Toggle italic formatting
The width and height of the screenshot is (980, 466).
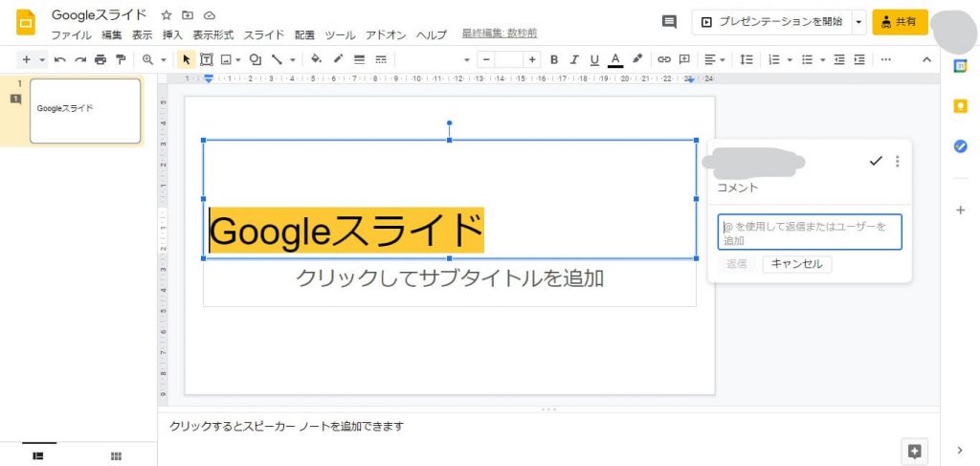[574, 60]
